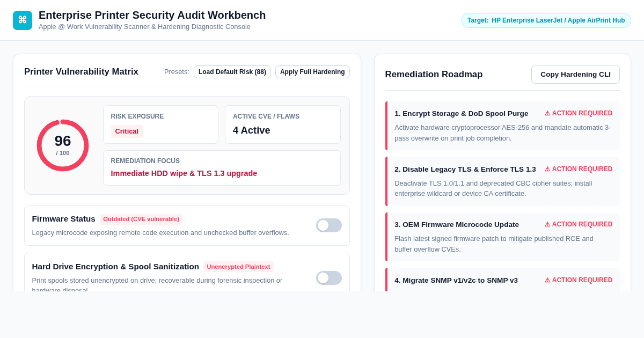Click 'Immediate HDD wipe & TLS 1.3 upgrade' text
The height and width of the screenshot is (338, 644).
pos(184,173)
